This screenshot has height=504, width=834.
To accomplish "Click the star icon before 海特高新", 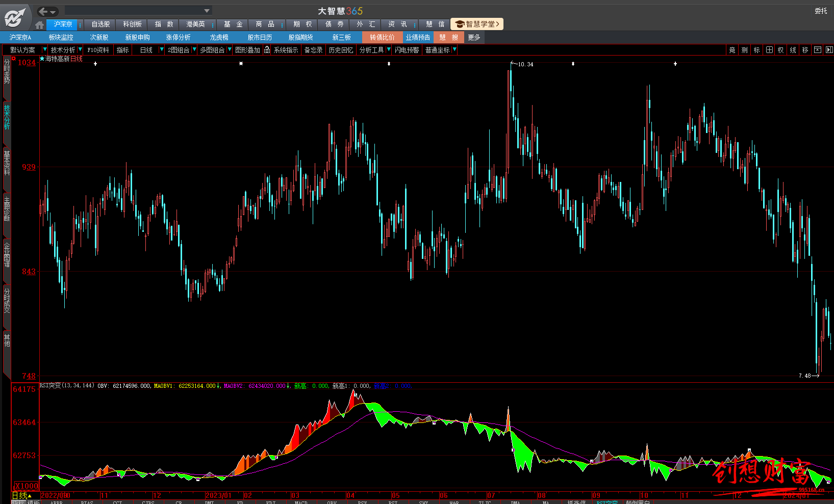I will click(42, 59).
